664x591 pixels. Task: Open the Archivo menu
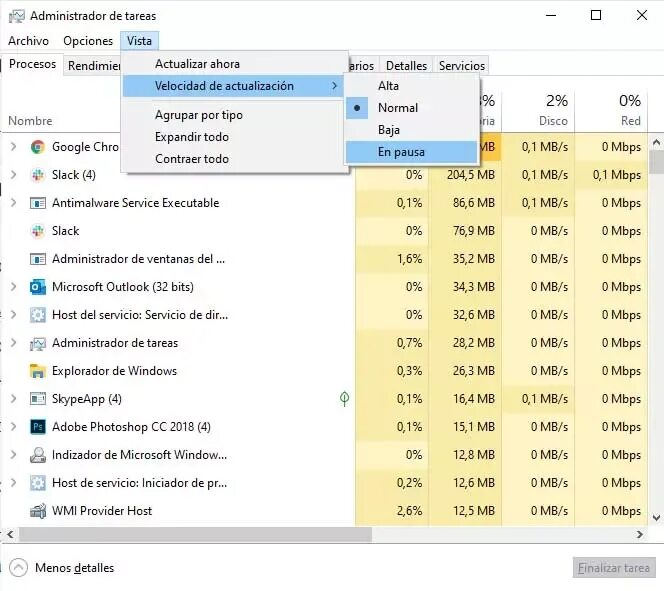pyautogui.click(x=28, y=41)
